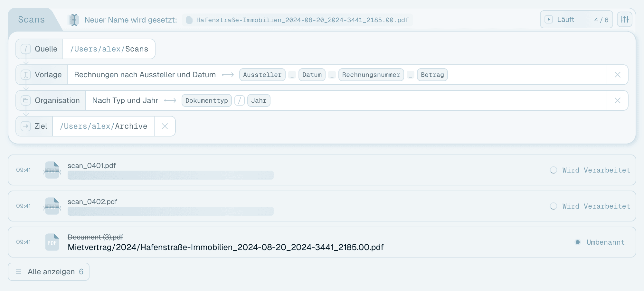Select the Ziel label
This screenshot has width=644, height=291.
[x=41, y=126]
